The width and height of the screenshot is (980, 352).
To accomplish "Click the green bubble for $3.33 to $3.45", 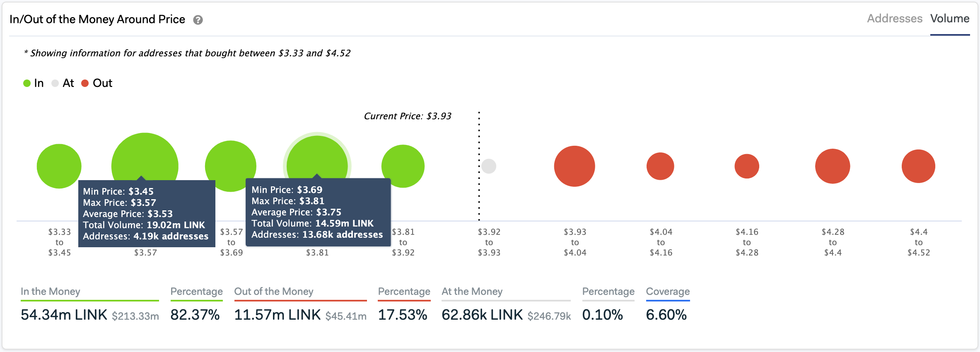I will [x=59, y=166].
